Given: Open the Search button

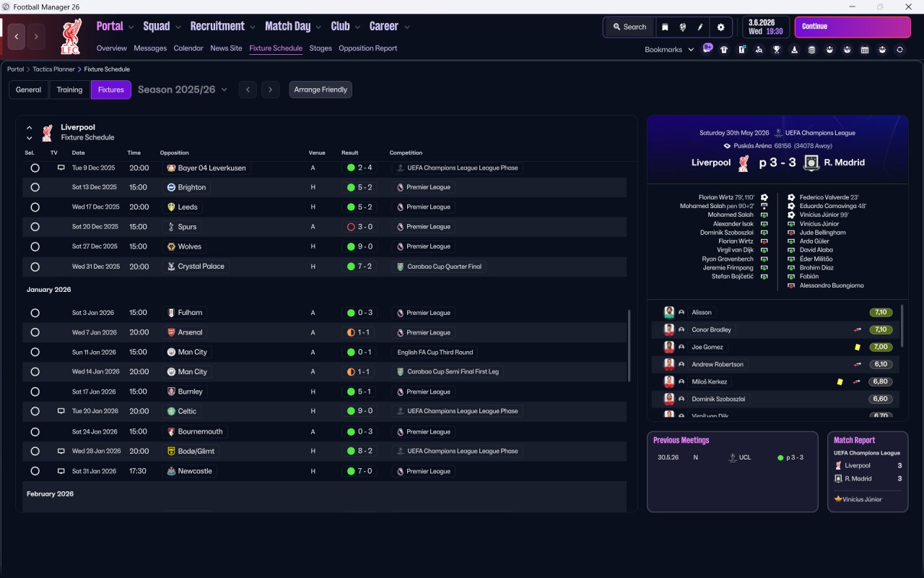Looking at the screenshot, I should pyautogui.click(x=629, y=27).
